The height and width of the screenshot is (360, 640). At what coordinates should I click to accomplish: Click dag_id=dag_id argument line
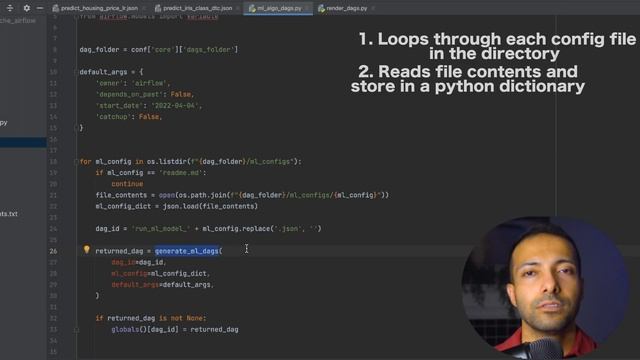click(139, 262)
